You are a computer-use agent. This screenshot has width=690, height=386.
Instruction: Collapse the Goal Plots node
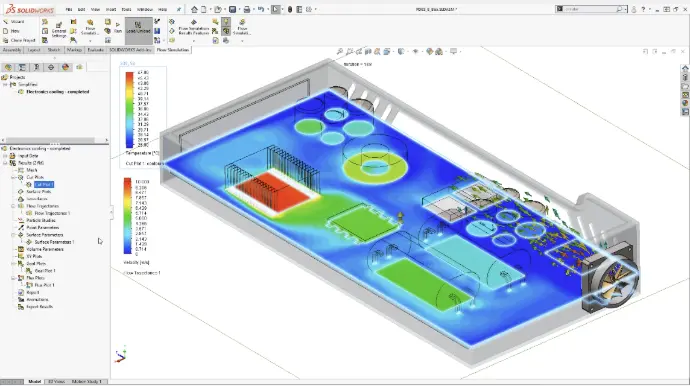click(x=13, y=264)
